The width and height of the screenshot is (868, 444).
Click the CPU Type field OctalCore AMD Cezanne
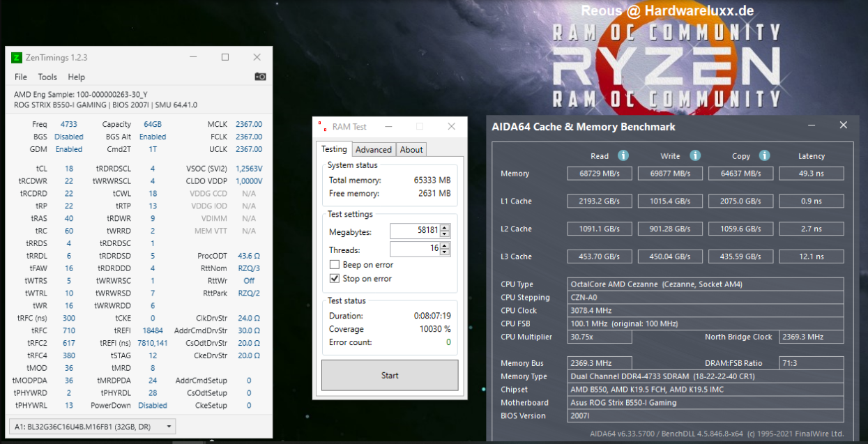(706, 284)
